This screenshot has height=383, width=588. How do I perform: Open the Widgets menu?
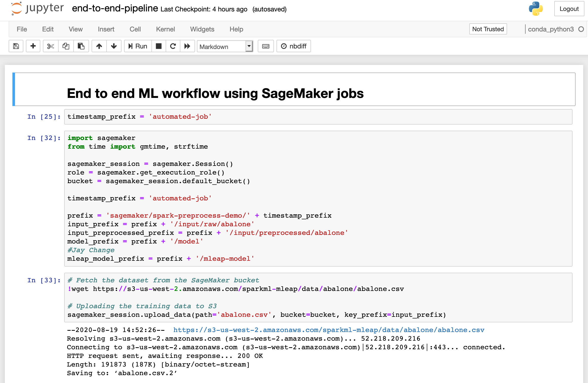pyautogui.click(x=202, y=29)
